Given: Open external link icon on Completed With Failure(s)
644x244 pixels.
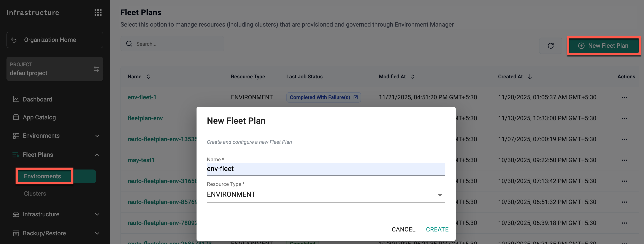Looking at the screenshot, I should click(355, 98).
